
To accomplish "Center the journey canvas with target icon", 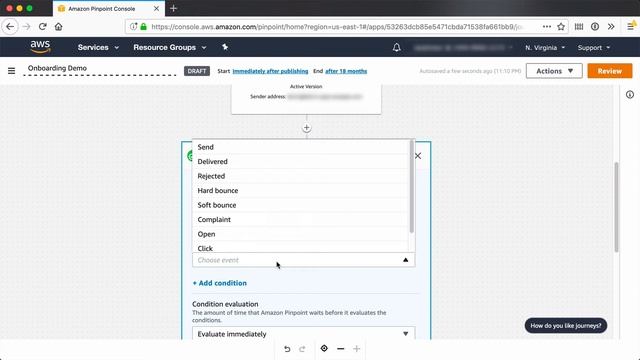I will 324,348.
